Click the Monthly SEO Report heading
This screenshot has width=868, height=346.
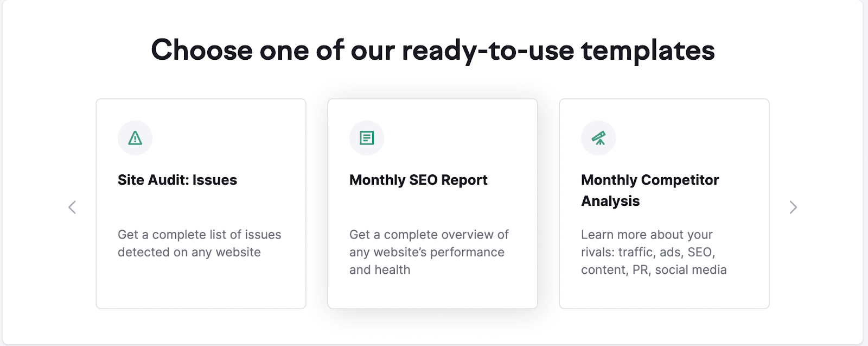tap(418, 180)
